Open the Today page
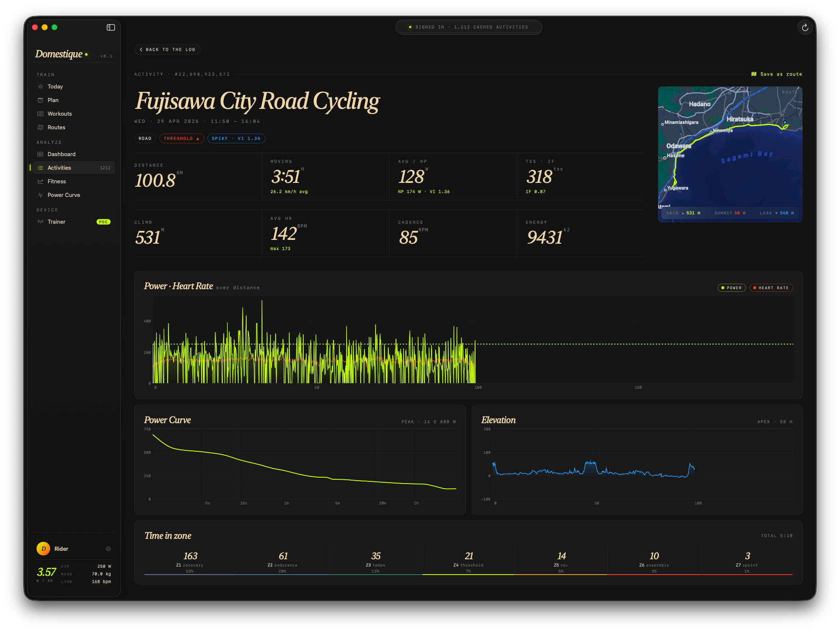840x632 pixels. pyautogui.click(x=74, y=86)
